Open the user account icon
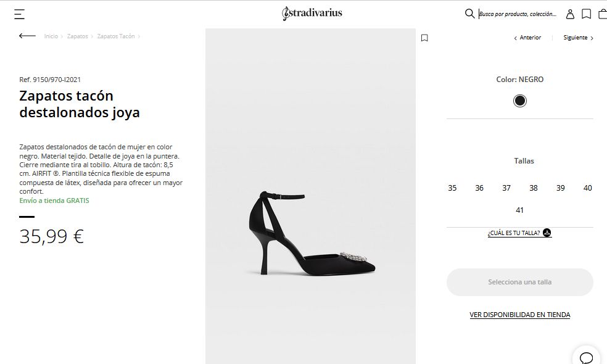Screen dimensions: 607x364 (571, 14)
